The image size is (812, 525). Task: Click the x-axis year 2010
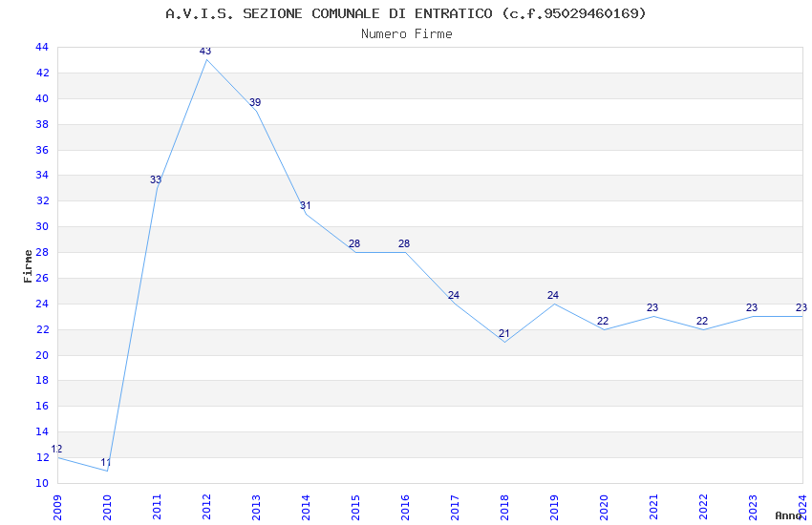[107, 508]
